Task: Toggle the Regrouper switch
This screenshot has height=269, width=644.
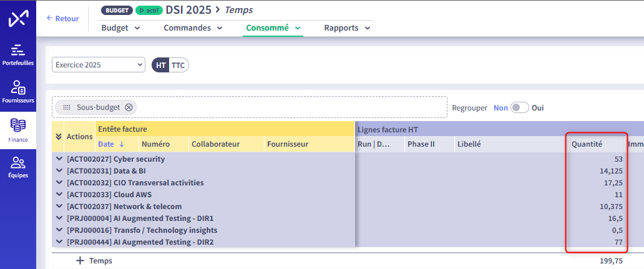Action: [519, 107]
